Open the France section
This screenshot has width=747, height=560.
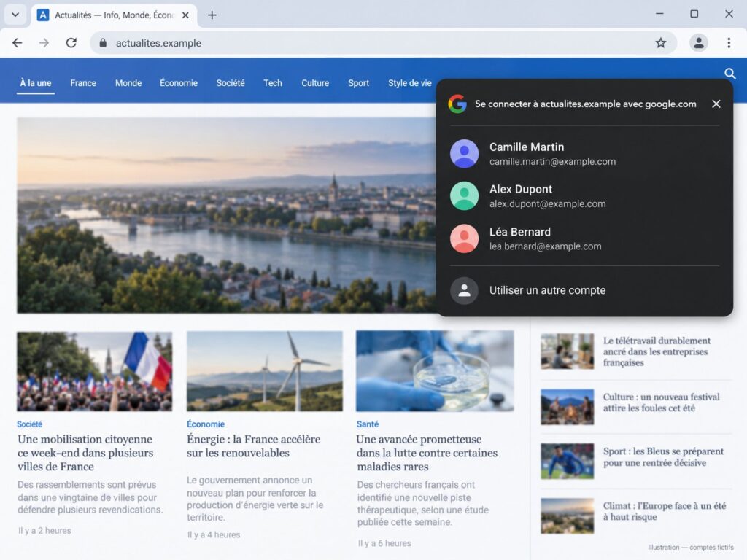pyautogui.click(x=83, y=83)
